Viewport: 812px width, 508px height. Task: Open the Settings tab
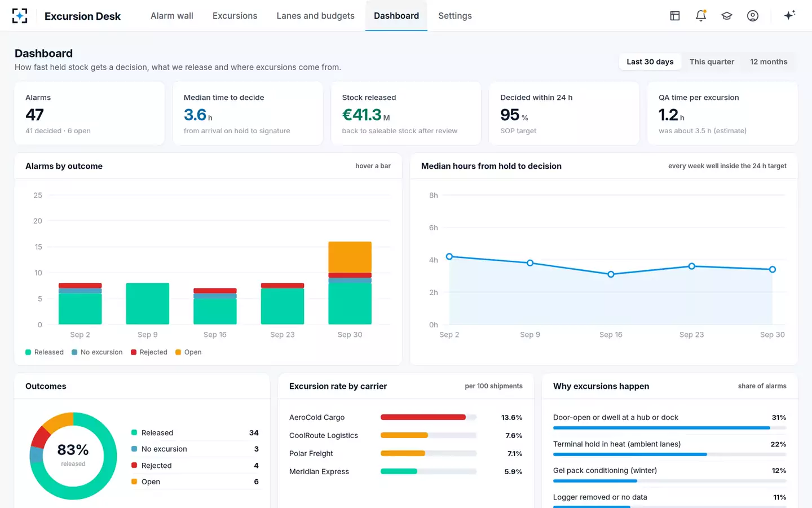[x=455, y=16]
